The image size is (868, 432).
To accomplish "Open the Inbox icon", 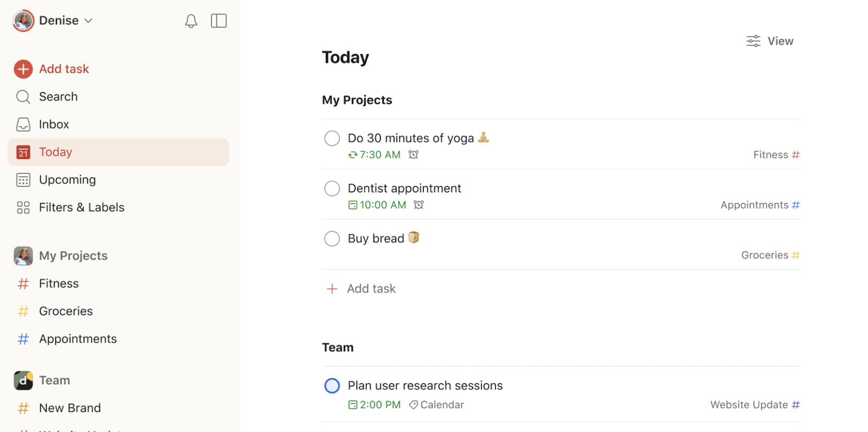I will point(23,124).
